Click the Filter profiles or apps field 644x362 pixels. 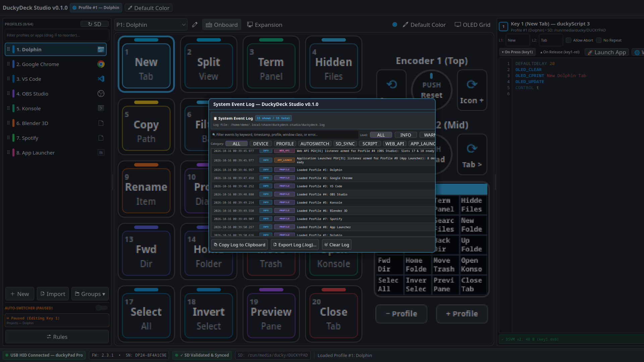57,35
